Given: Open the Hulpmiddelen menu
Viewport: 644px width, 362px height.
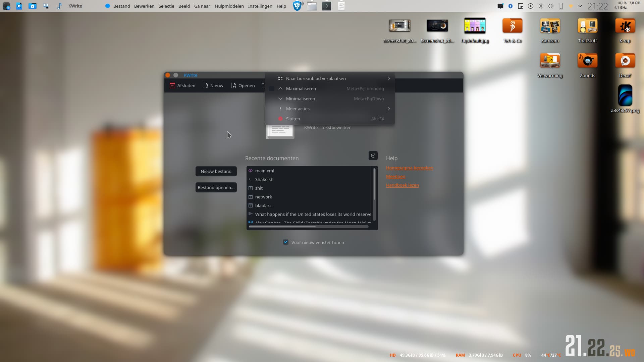Looking at the screenshot, I should (229, 6).
